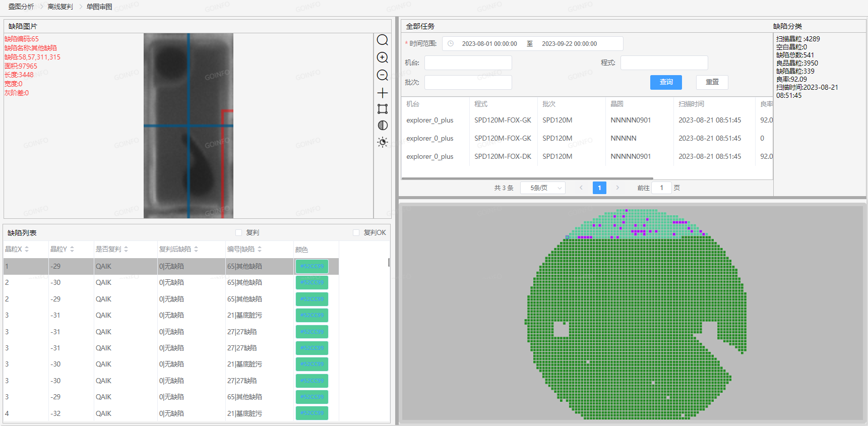
Task: Open 叠图分析 in the breadcrumb
Action: 21,7
